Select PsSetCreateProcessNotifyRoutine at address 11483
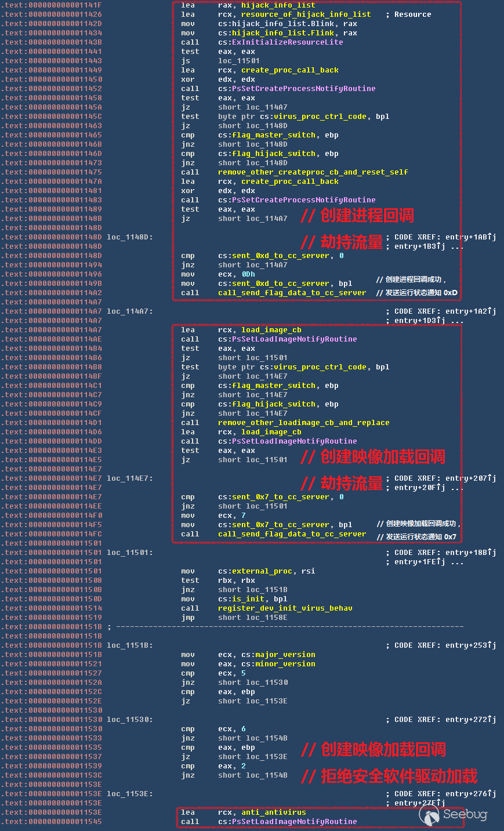The image size is (504, 831). (x=304, y=200)
